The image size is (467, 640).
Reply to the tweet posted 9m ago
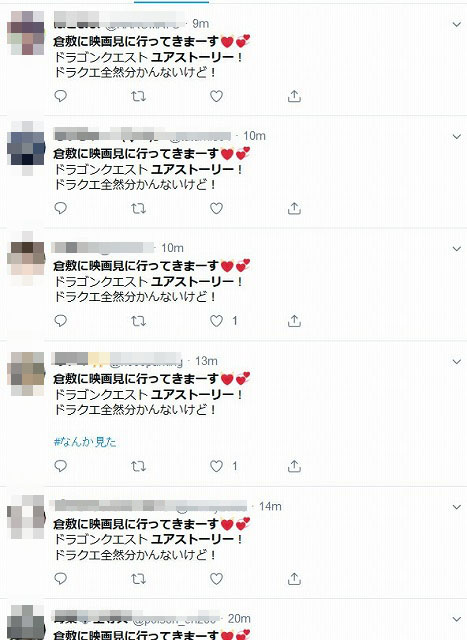60,96
